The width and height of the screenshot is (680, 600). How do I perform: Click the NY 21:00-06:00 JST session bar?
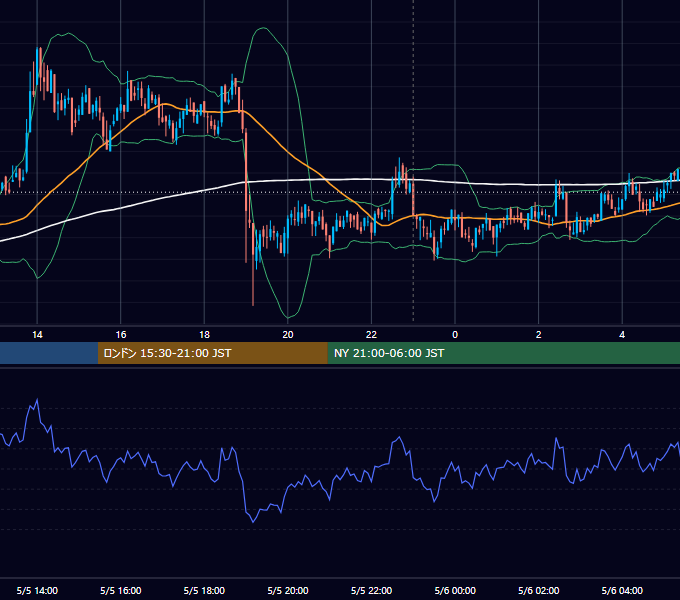[x=503, y=353]
